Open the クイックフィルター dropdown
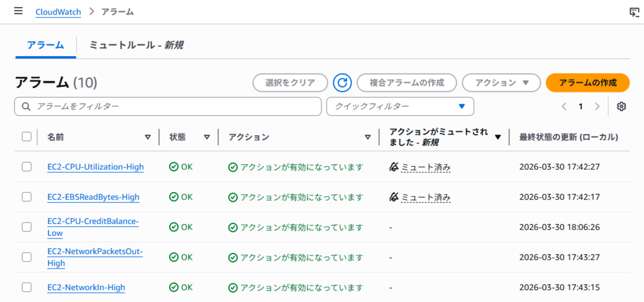The height and width of the screenshot is (302, 644). pos(400,106)
